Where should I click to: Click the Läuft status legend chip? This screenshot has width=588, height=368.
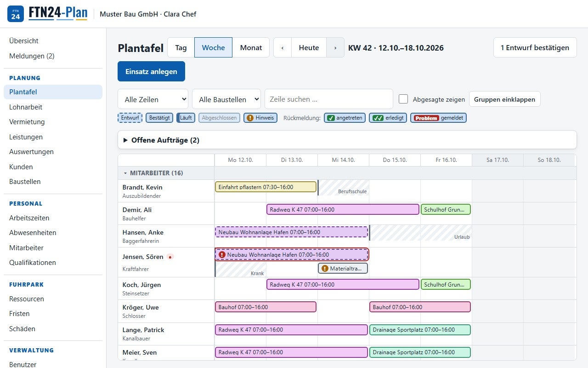coord(186,118)
